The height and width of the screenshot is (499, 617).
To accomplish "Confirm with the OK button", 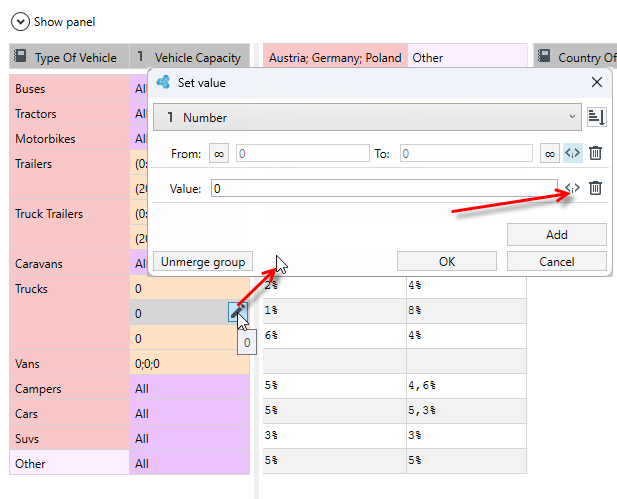I will 447,261.
